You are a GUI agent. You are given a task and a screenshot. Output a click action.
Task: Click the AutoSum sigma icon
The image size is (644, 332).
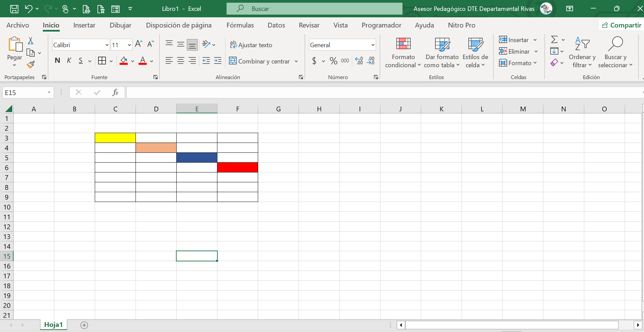pyautogui.click(x=554, y=40)
